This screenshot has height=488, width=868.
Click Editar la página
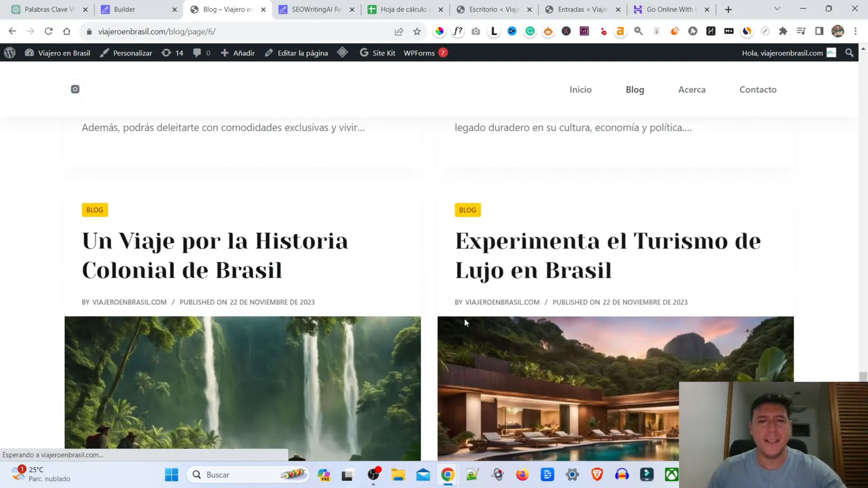pos(296,53)
